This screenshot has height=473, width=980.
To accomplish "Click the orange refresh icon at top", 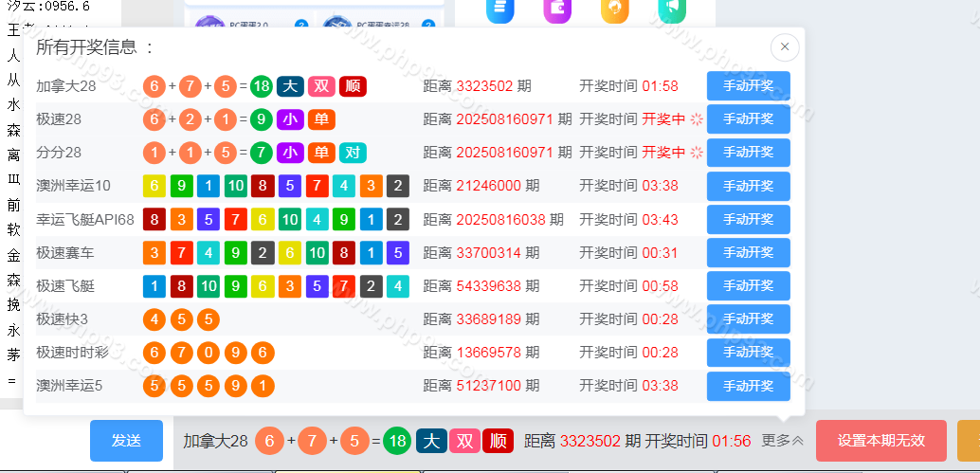I will point(614,9).
